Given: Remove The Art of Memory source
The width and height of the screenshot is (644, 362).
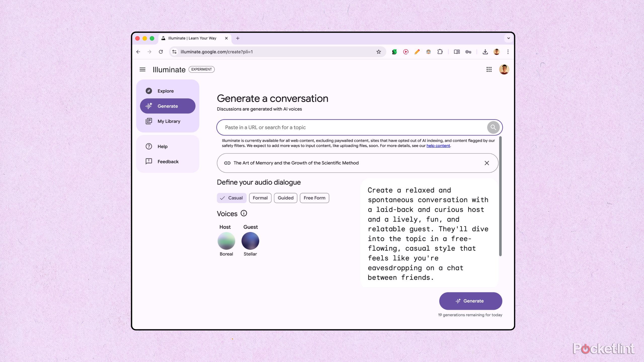Looking at the screenshot, I should pos(487,163).
